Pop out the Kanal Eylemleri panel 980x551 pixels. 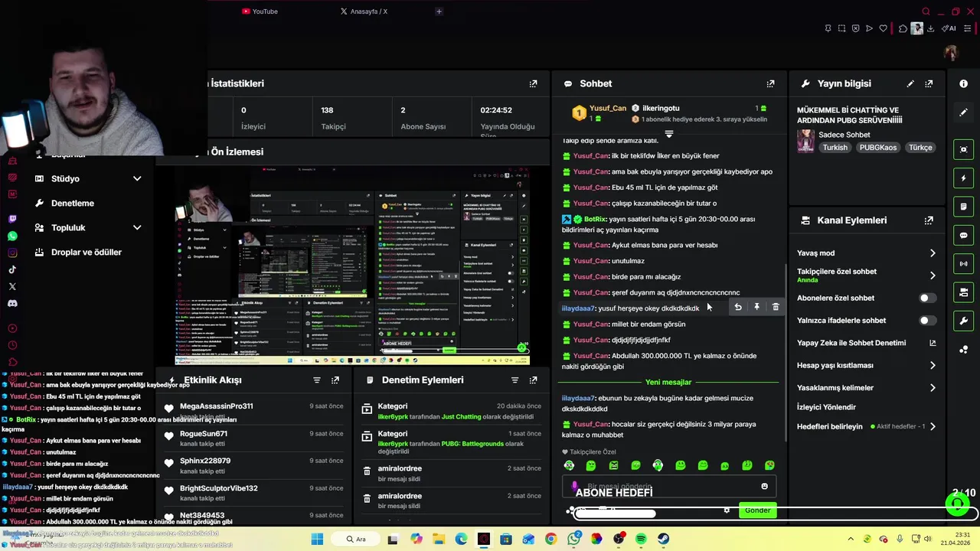929,220
